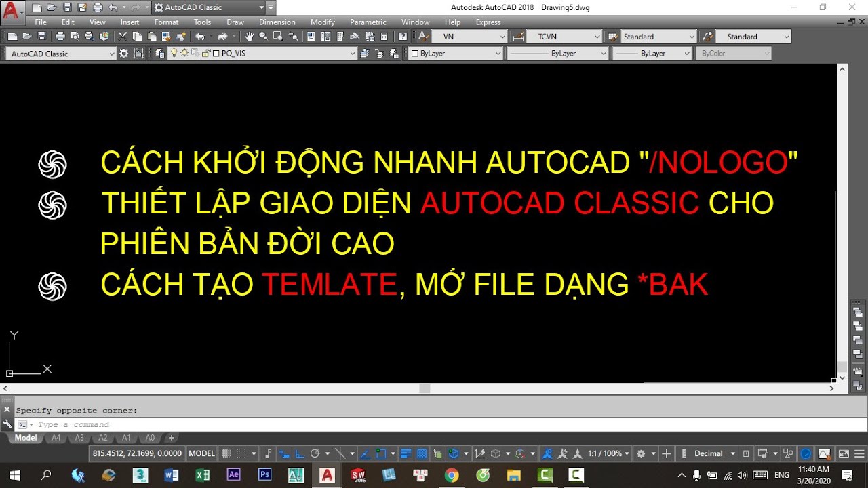868x488 pixels.
Task: Click the Match Properties brush icon
Action: click(x=166, y=36)
